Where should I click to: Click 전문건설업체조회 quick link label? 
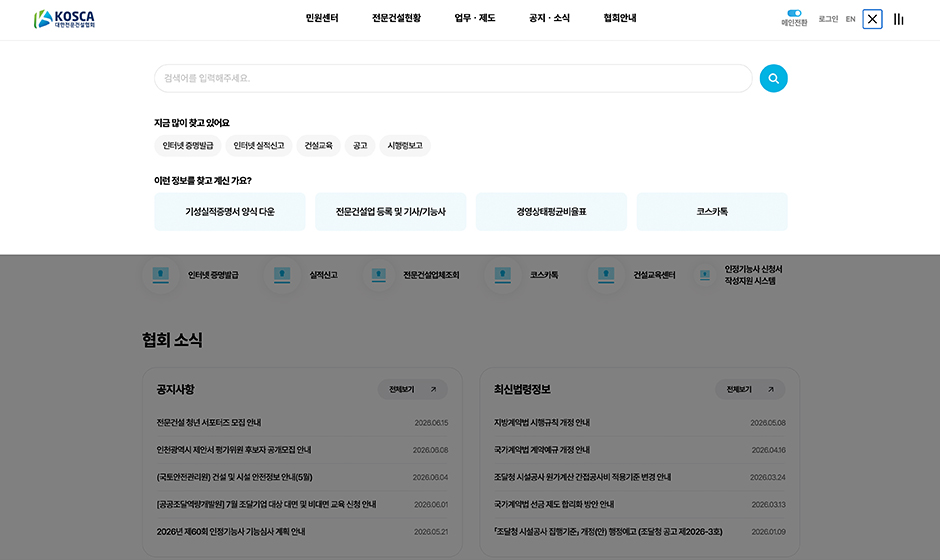point(431,275)
